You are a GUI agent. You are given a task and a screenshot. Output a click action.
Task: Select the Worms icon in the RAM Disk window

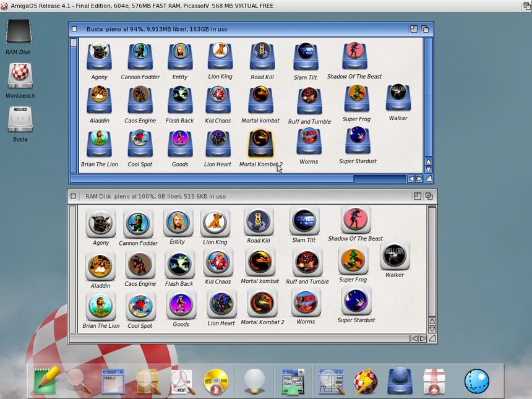tap(306, 303)
